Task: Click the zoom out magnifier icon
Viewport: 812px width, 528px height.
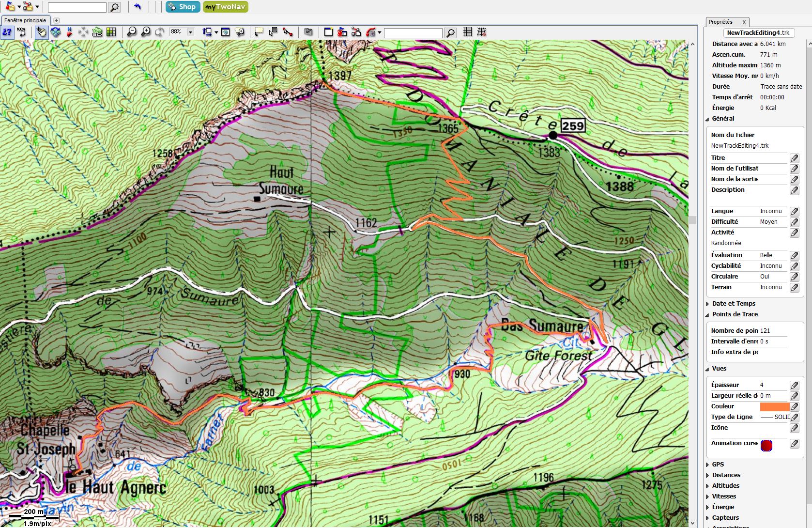Action: click(x=131, y=32)
